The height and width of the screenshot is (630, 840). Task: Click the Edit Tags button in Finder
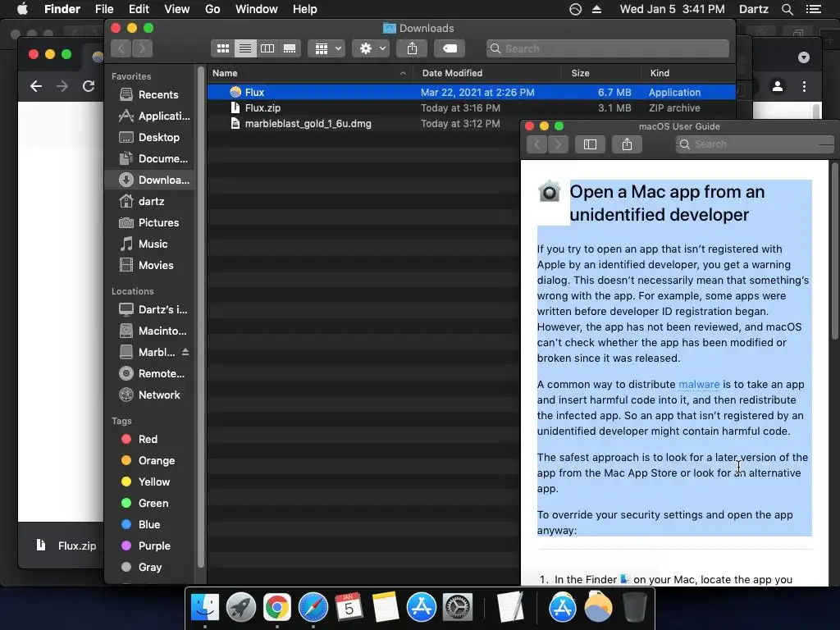pos(450,48)
